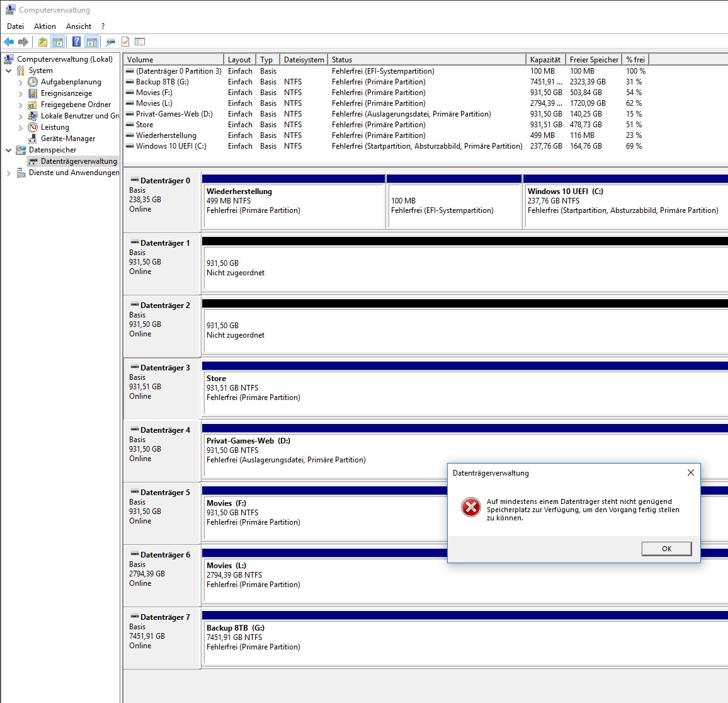Sort by Status column header
This screenshot has height=703, width=728.
[427, 59]
